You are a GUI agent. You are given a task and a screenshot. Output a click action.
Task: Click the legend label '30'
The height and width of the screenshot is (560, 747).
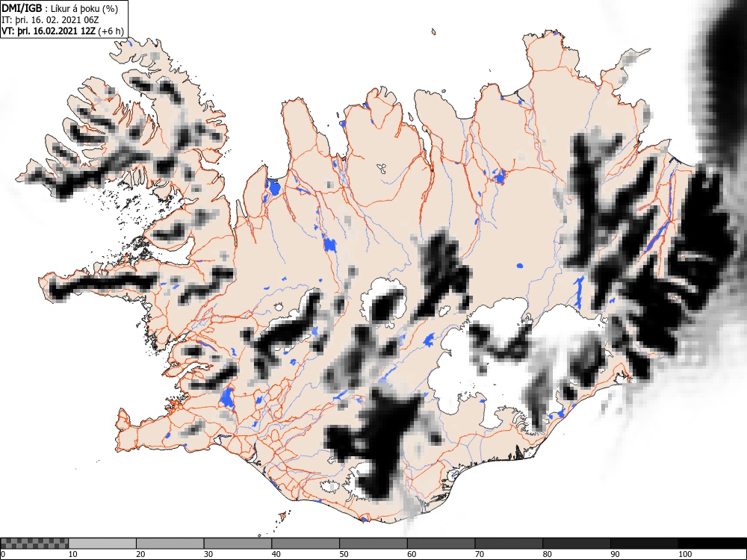click(208, 554)
